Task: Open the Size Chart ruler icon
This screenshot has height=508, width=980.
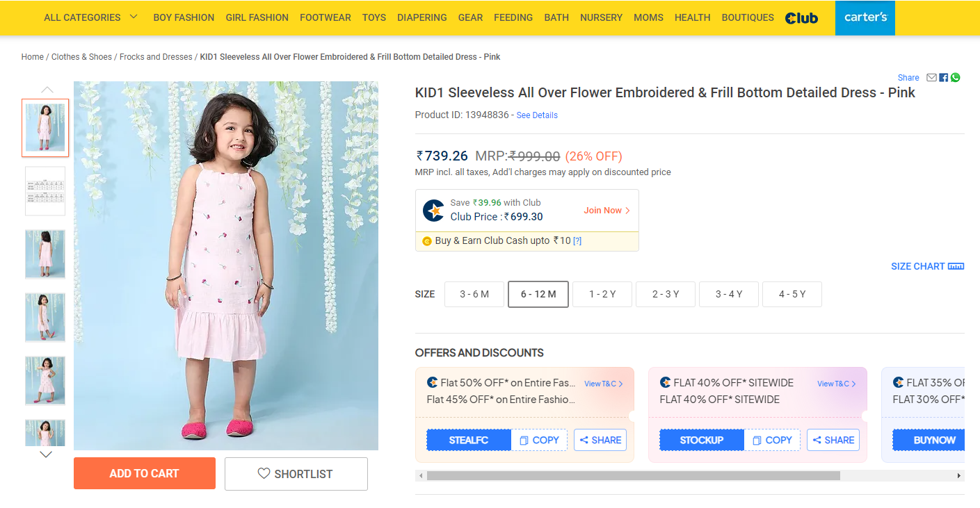Action: point(956,267)
